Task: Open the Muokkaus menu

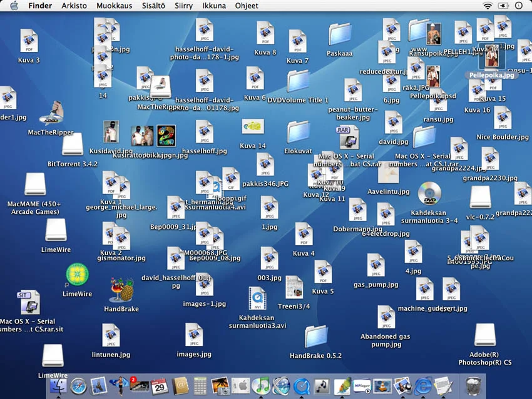Action: point(113,6)
